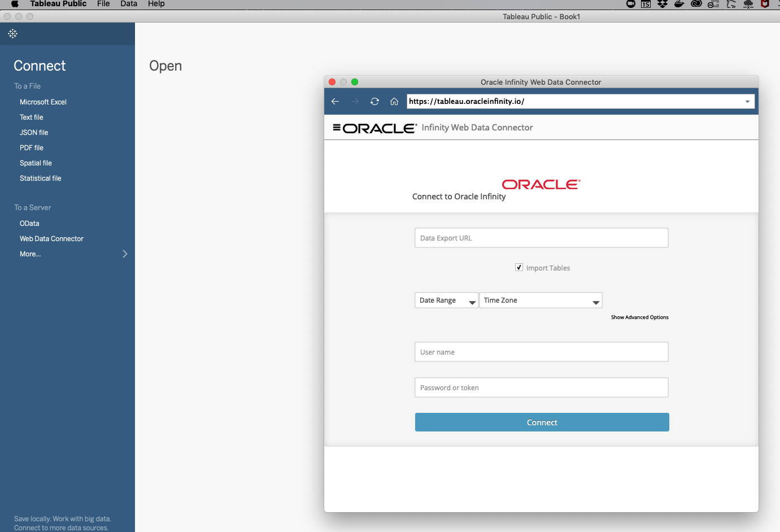Show Advanced Options link
780x532 pixels.
click(x=640, y=317)
